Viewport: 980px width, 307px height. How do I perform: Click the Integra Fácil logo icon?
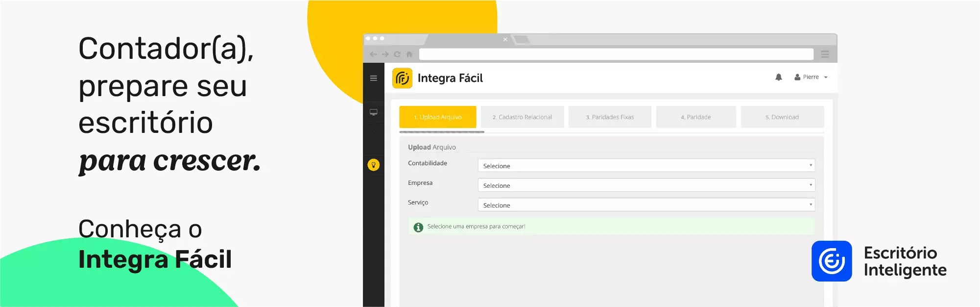pyautogui.click(x=402, y=78)
